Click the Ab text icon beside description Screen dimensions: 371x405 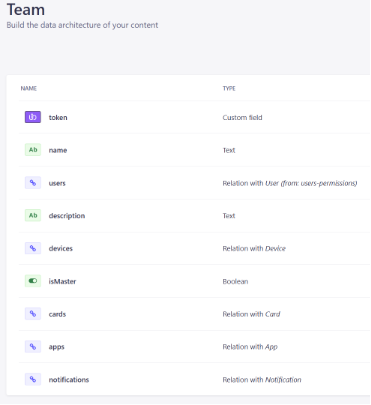[x=33, y=215]
